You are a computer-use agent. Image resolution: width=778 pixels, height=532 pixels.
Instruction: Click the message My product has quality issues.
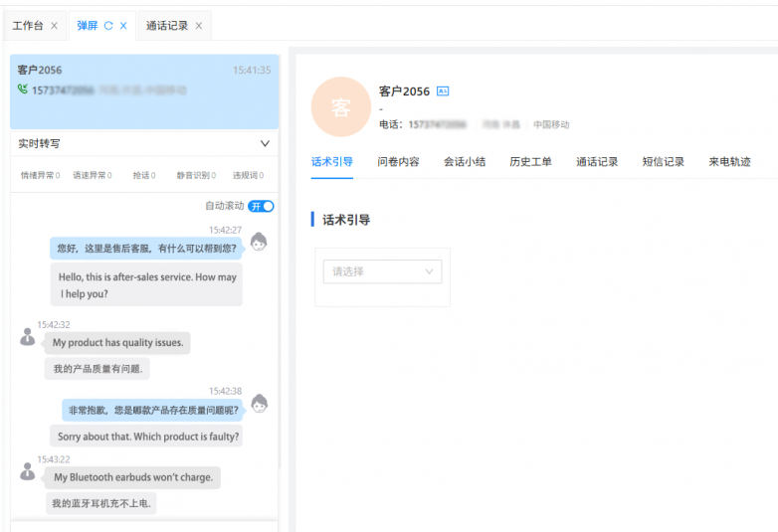117,343
